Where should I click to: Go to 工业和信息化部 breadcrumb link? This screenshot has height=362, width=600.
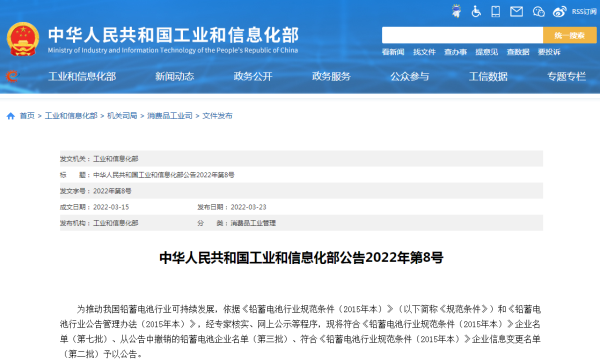coord(71,116)
